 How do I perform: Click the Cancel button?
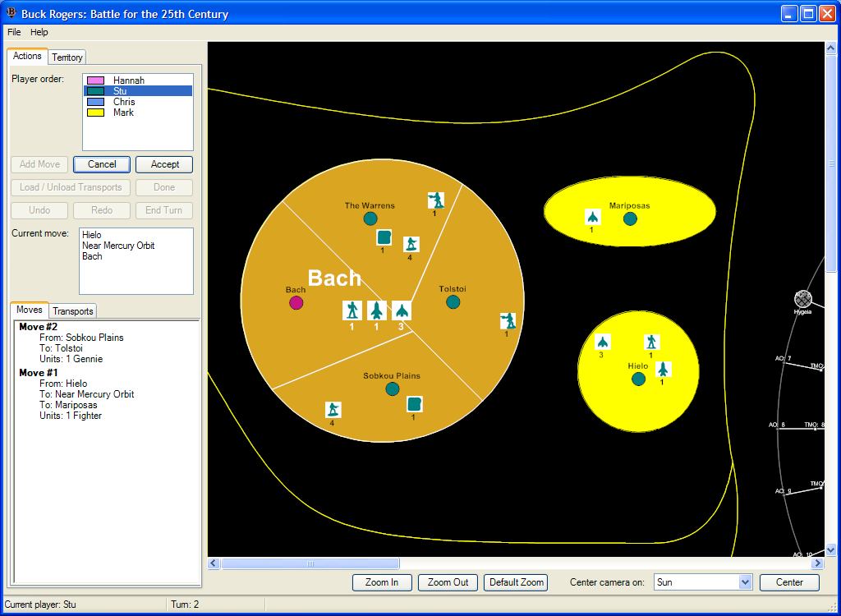102,164
